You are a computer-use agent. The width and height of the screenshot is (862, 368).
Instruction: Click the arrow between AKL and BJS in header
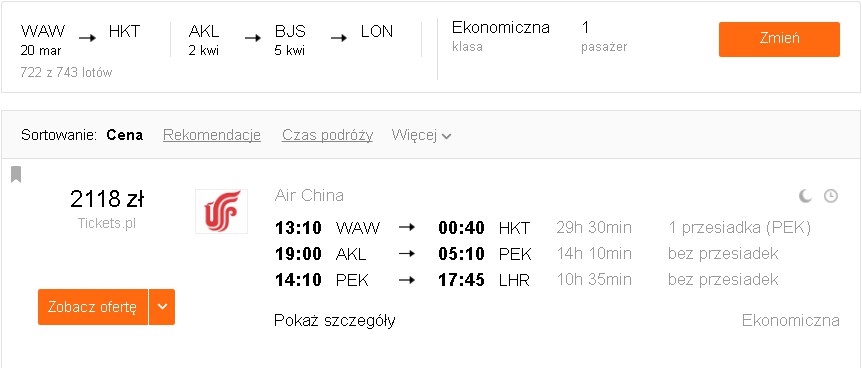pos(253,38)
